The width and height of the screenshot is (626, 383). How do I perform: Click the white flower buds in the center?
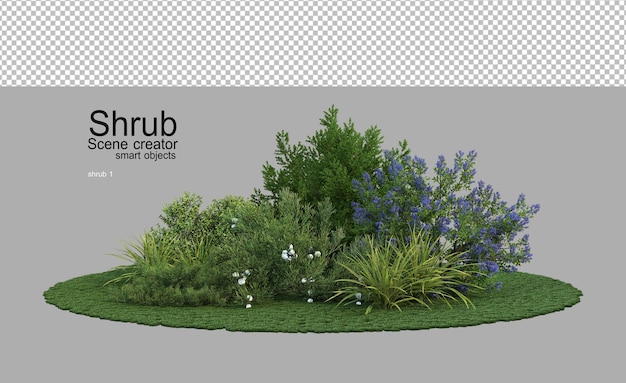[289, 254]
